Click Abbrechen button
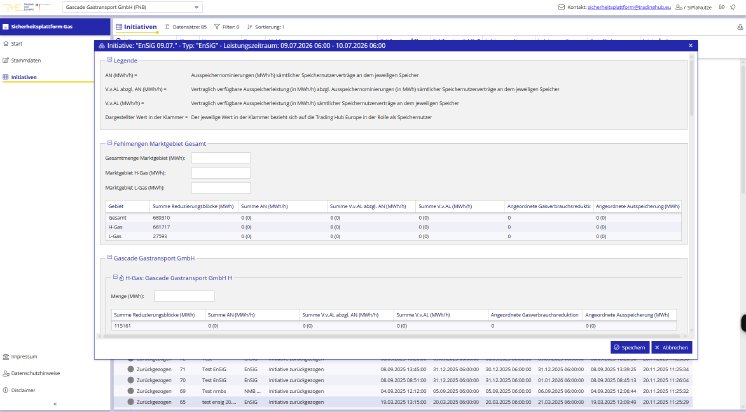 [671, 347]
